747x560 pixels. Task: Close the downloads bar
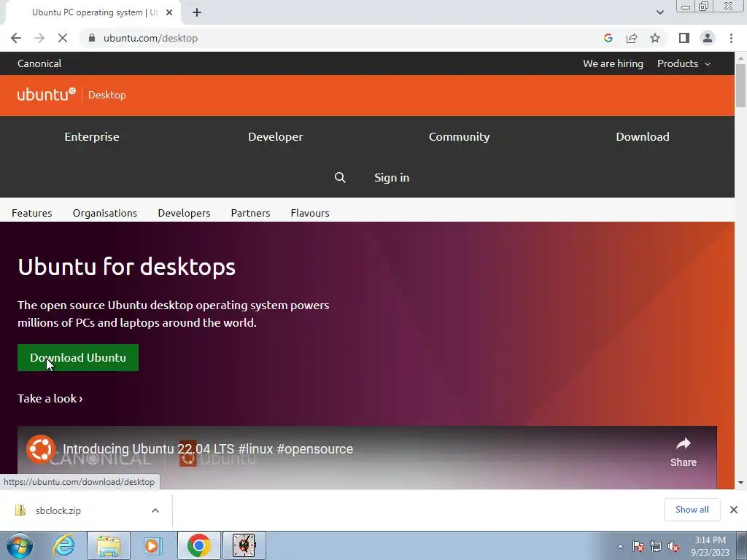(x=734, y=510)
